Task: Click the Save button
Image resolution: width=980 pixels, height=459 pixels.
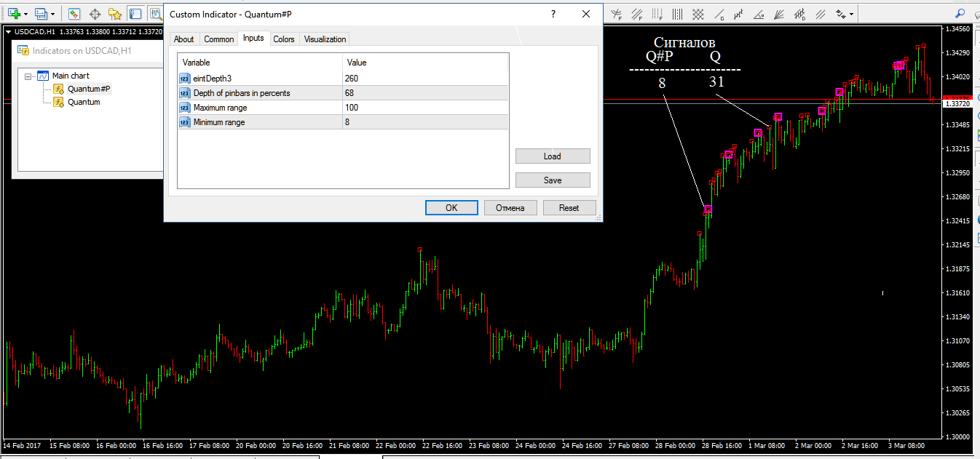Action: (553, 180)
